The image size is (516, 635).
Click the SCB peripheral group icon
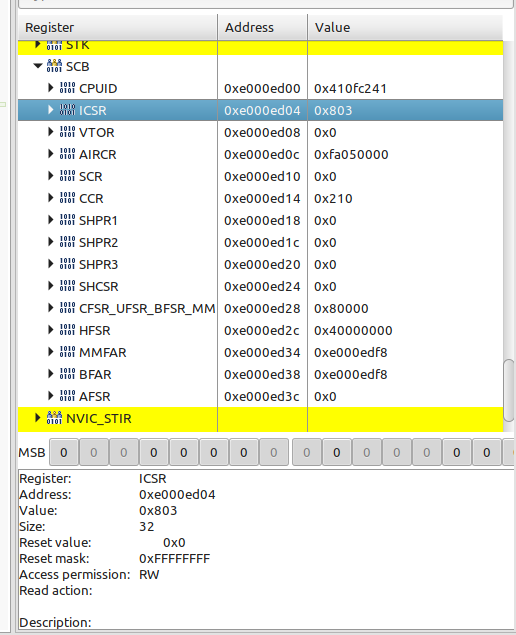coord(54,66)
